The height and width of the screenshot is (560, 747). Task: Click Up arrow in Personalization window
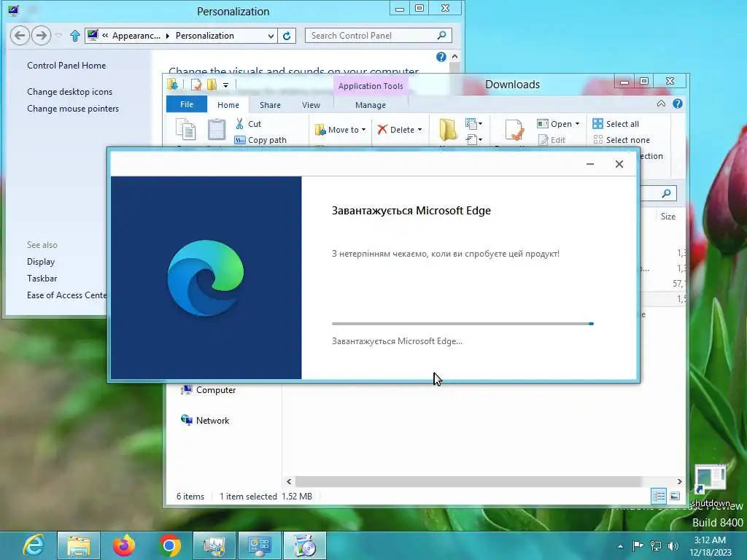(x=75, y=36)
